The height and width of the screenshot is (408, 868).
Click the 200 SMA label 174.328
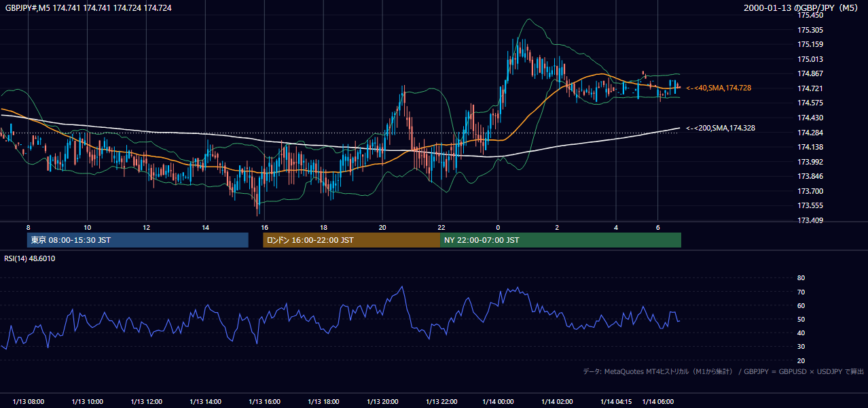coord(721,128)
